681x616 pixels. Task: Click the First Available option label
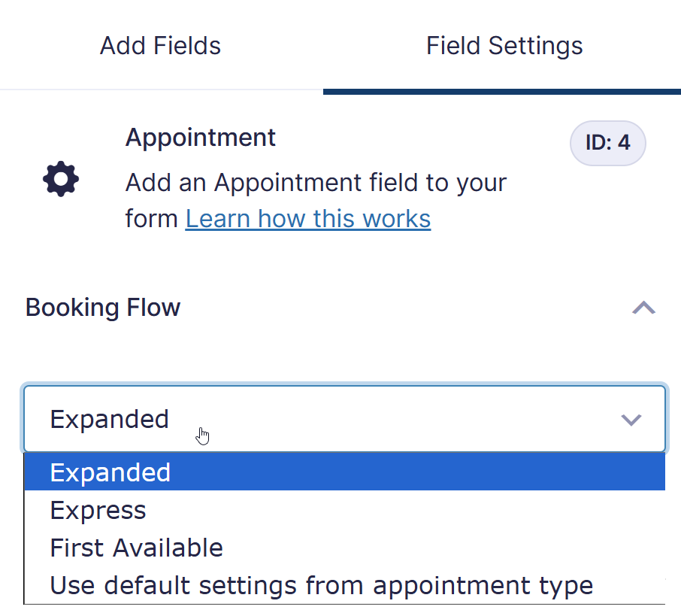136,548
